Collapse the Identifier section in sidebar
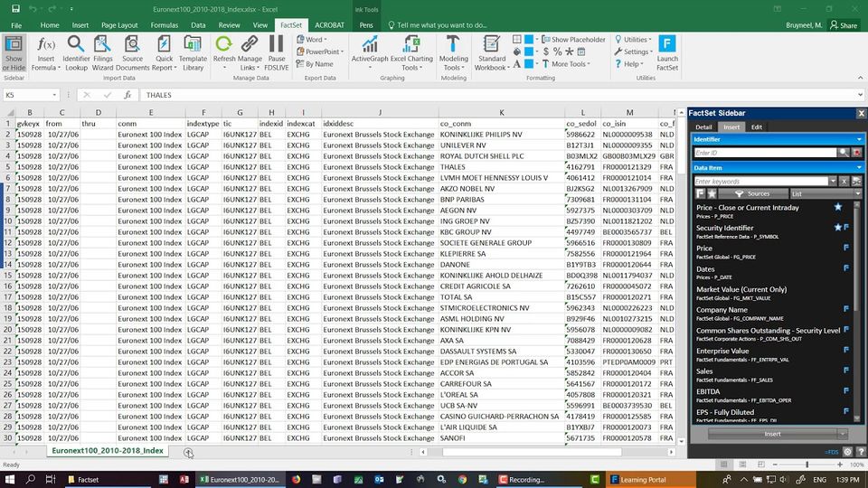 click(x=859, y=139)
